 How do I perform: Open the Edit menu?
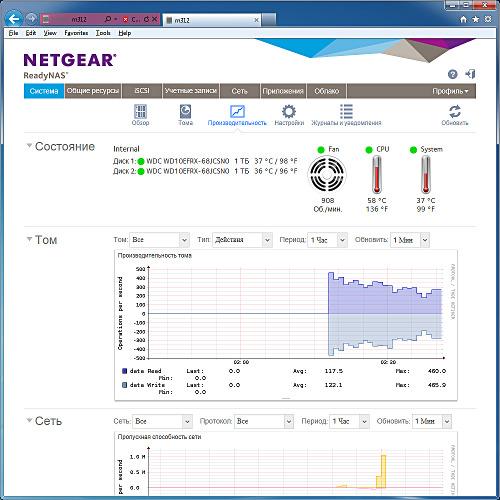click(x=31, y=33)
